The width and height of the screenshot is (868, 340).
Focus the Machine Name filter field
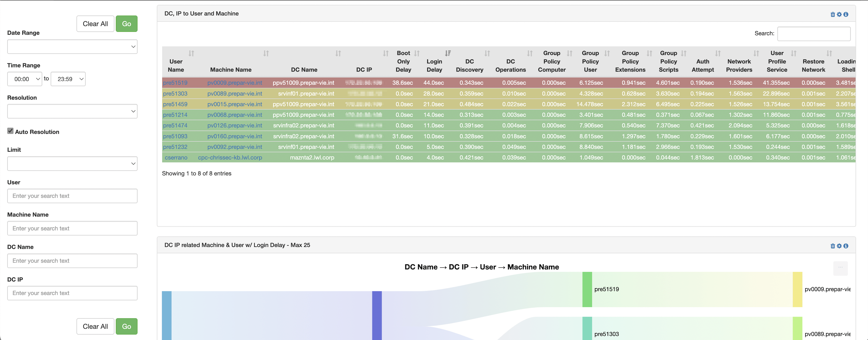tap(72, 228)
